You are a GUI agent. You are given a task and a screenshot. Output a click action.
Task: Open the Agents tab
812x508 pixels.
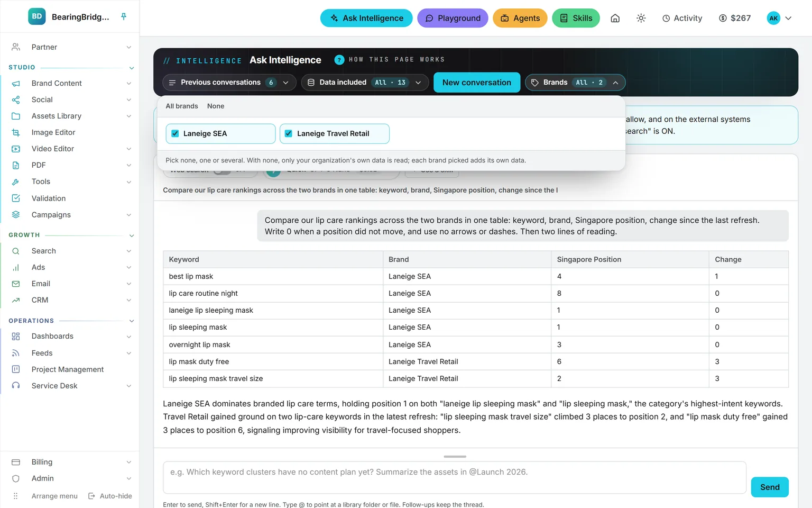520,18
